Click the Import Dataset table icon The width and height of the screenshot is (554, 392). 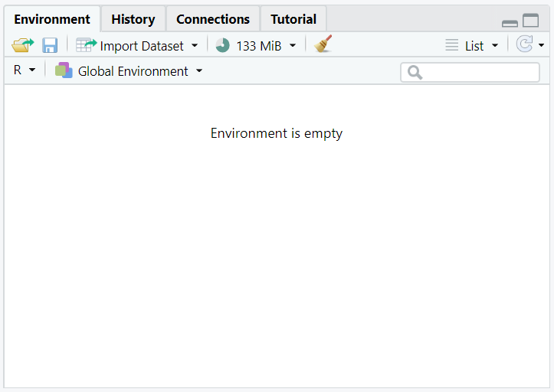coord(86,45)
